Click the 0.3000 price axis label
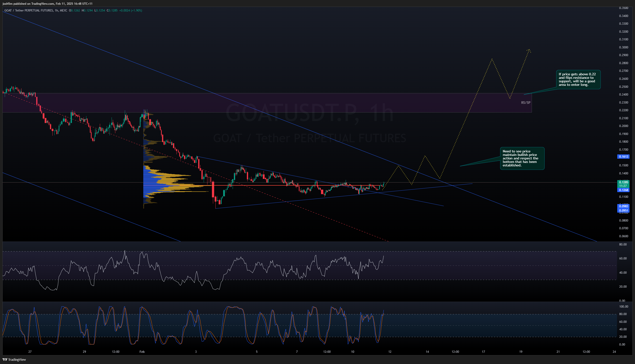This screenshot has width=635, height=364. pos(624,47)
